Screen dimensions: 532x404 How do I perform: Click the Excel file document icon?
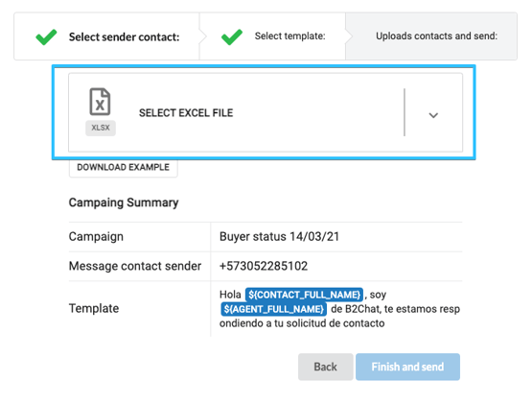[x=100, y=102]
